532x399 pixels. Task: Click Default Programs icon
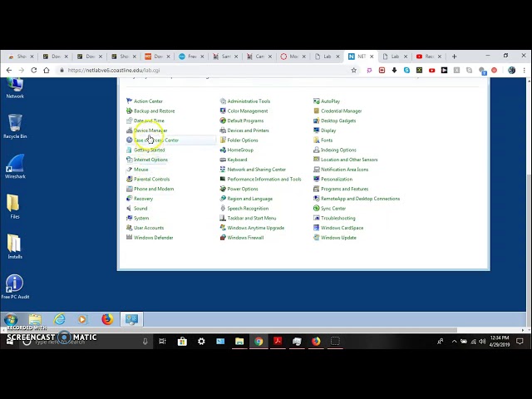pos(223,121)
